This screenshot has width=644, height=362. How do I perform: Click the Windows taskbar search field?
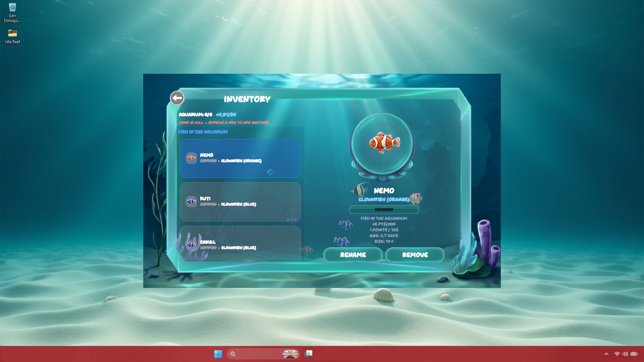tap(263, 354)
